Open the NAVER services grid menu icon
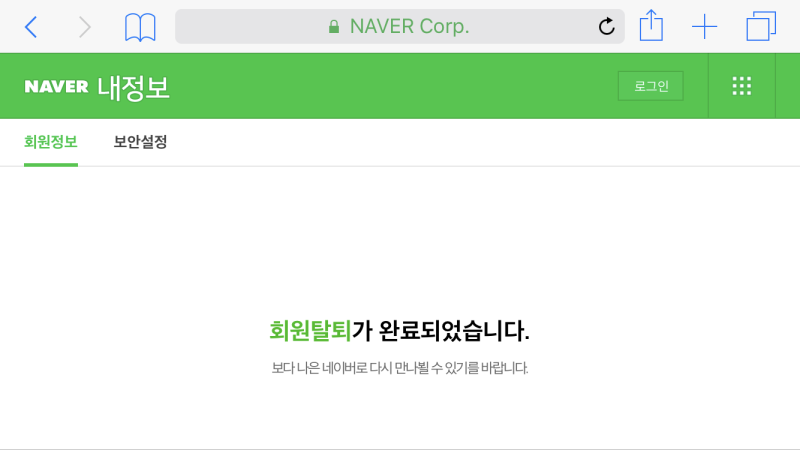Viewport: 800px width, 450px height. [x=742, y=86]
